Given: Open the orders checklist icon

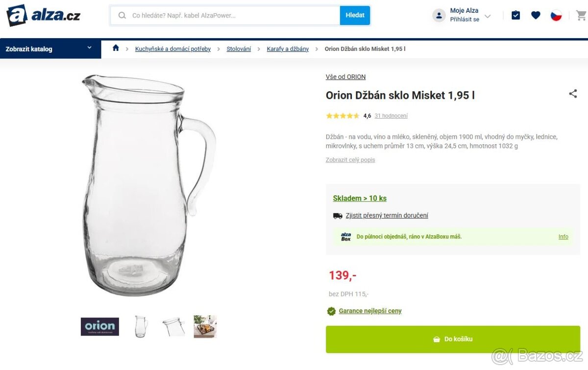Looking at the screenshot, I should tap(515, 15).
